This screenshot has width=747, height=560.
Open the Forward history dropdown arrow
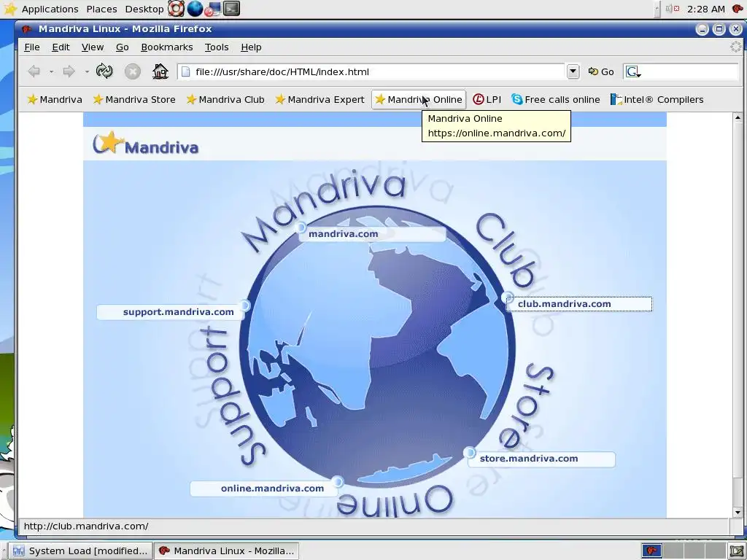pyautogui.click(x=87, y=72)
